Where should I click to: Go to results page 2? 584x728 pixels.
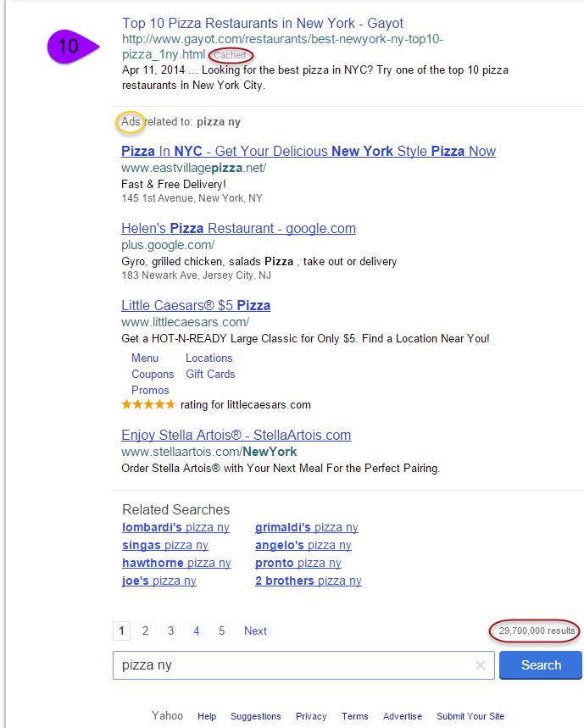[x=146, y=631]
